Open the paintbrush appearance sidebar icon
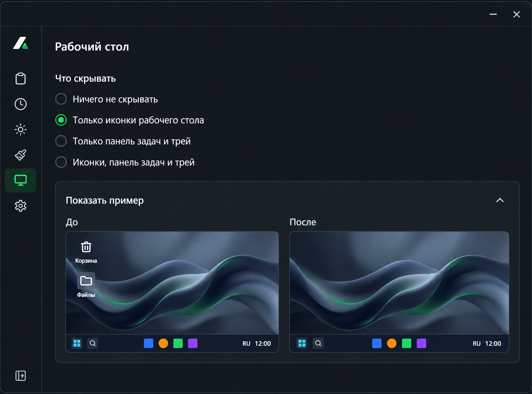This screenshot has width=532, height=394. [x=20, y=155]
